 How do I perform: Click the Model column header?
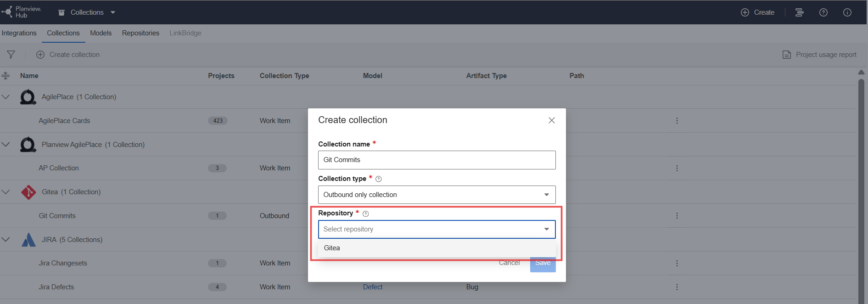[373, 76]
